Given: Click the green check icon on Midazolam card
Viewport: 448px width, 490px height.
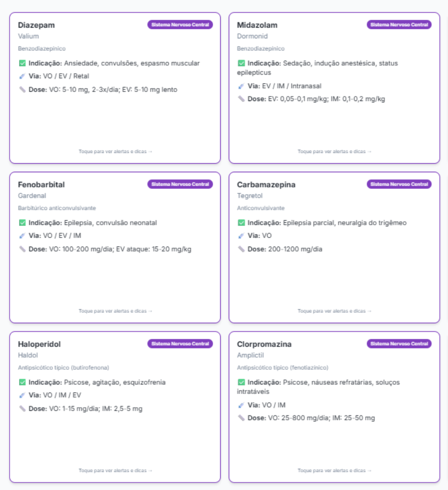Looking at the screenshot, I should point(241,63).
